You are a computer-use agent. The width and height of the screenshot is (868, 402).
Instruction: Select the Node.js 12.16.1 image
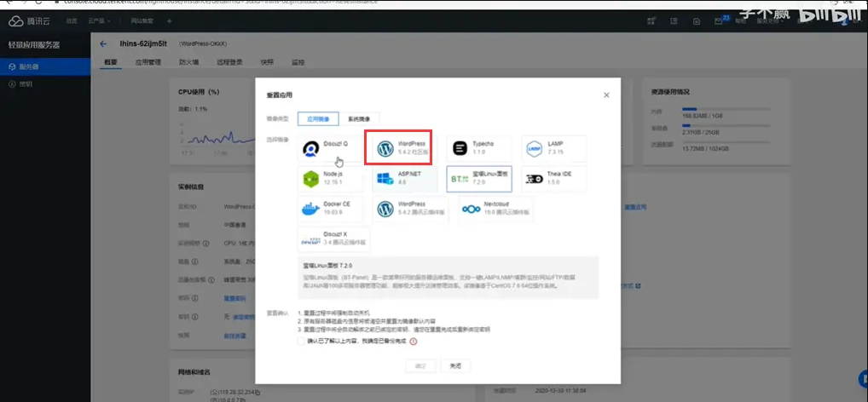(330, 179)
